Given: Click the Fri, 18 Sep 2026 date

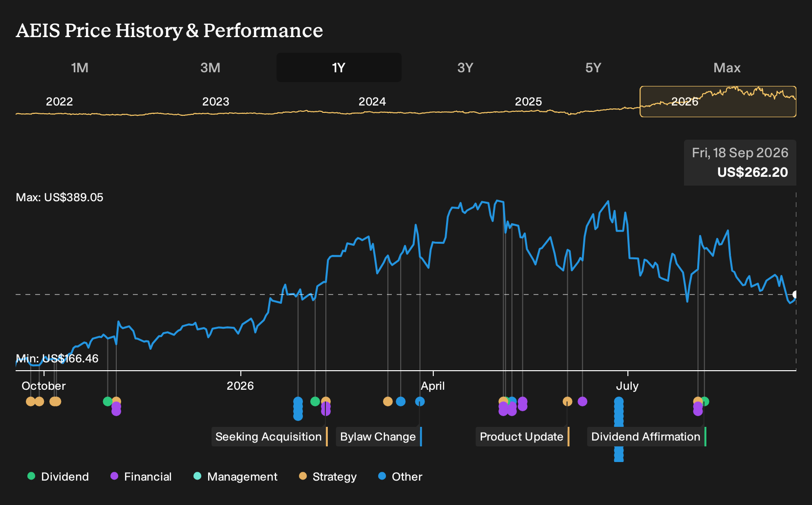Looking at the screenshot, I should tap(740, 153).
